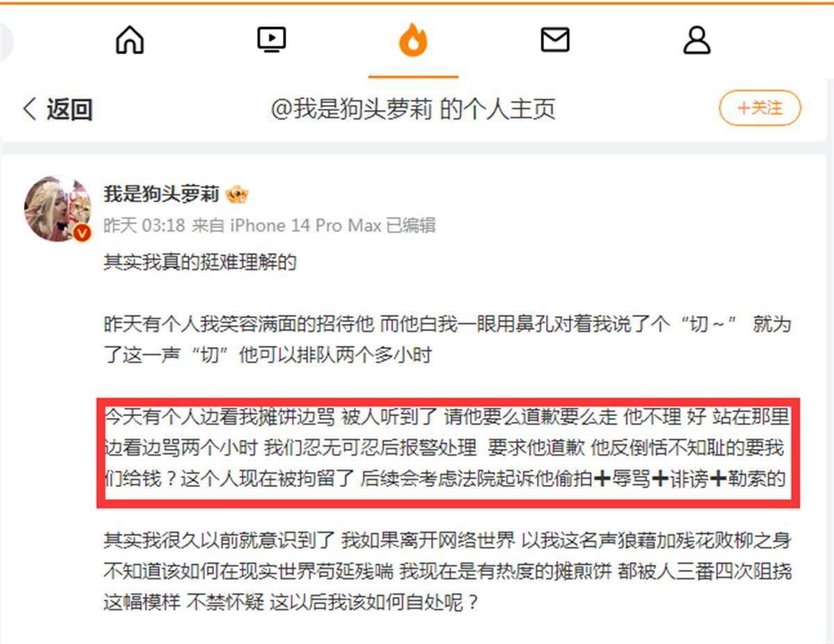Follow user with +关注 button
834x644 pixels.
[760, 109]
